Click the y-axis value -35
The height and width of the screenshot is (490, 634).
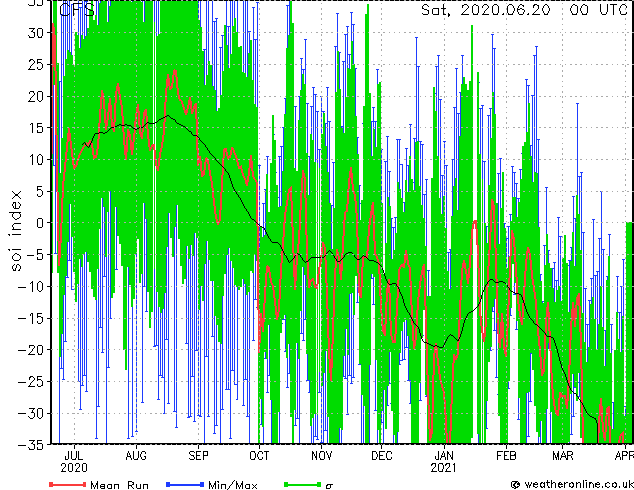pyautogui.click(x=31, y=445)
